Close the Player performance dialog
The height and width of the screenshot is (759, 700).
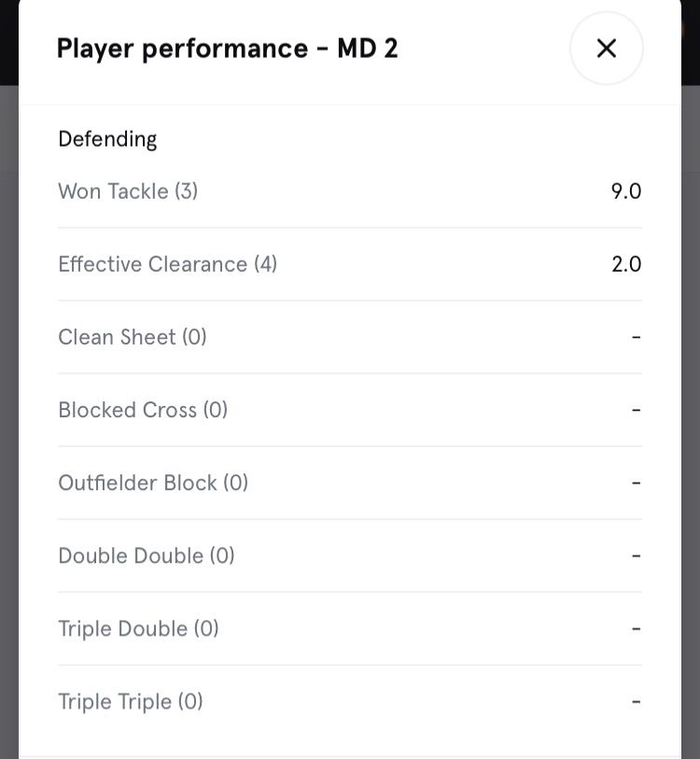(606, 49)
